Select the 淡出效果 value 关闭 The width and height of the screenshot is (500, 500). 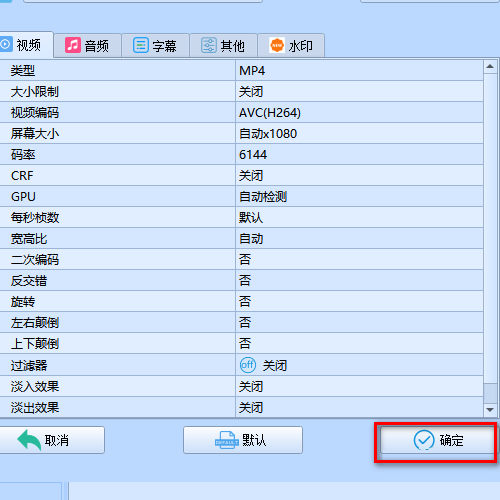point(359,407)
